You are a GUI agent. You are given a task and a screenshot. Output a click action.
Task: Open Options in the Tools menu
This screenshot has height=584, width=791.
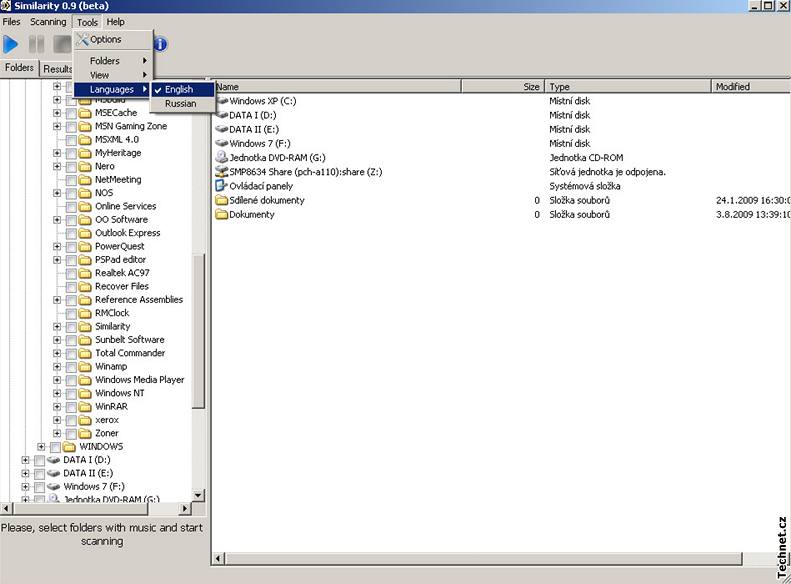pyautogui.click(x=105, y=40)
